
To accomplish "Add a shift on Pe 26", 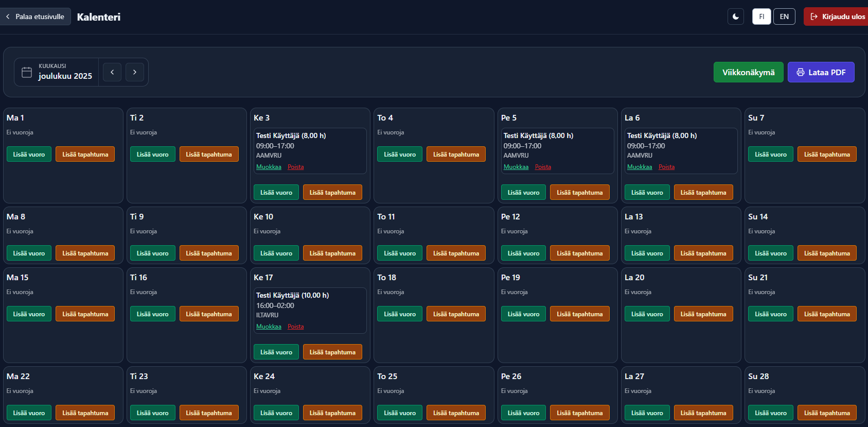I will pos(523,413).
